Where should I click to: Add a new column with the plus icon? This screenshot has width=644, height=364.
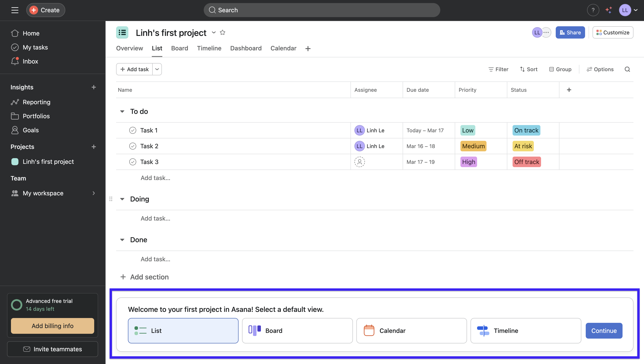pos(569,90)
